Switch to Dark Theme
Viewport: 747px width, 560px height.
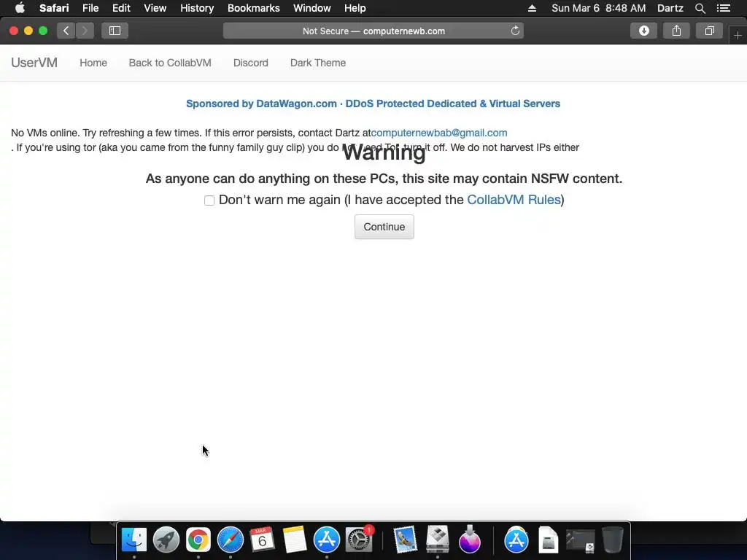pos(318,63)
